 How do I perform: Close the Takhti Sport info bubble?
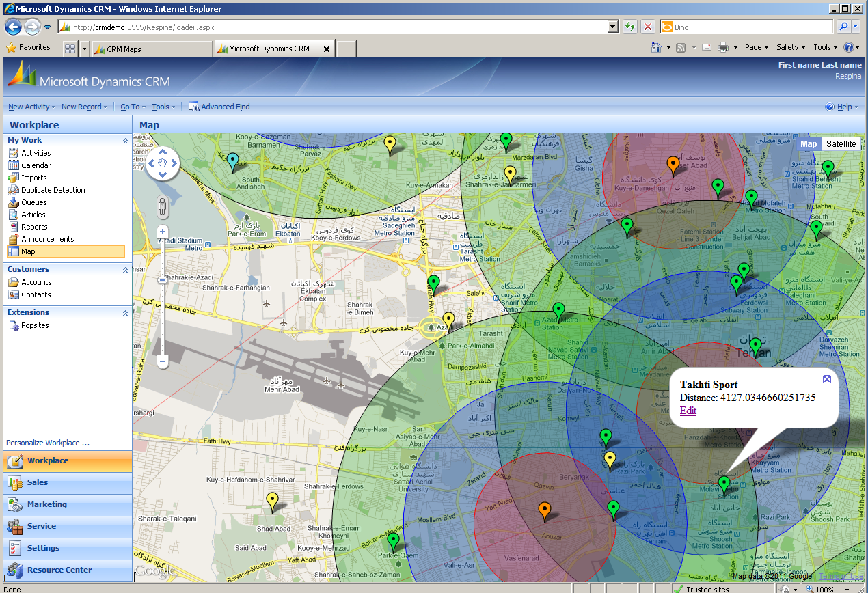[x=827, y=379]
